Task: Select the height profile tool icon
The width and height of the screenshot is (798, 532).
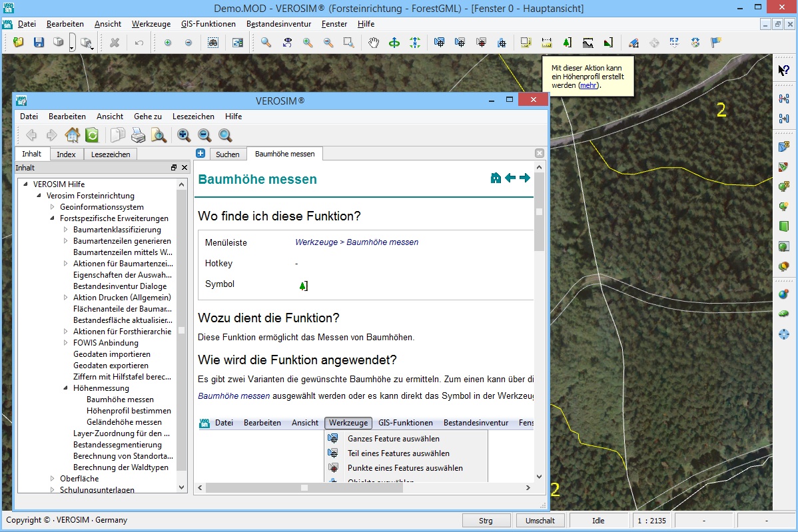Action: [588, 43]
